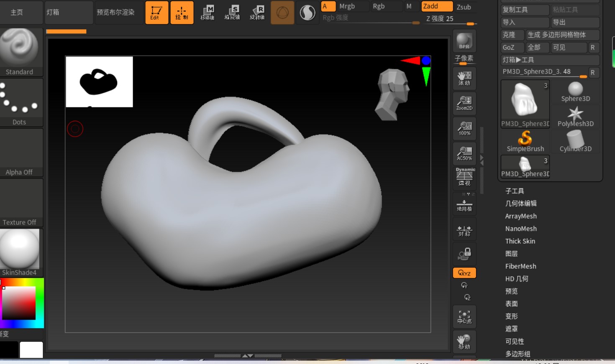
Task: Select the large current PM3D_Sphere3D tool thumbnail
Action: click(x=525, y=104)
